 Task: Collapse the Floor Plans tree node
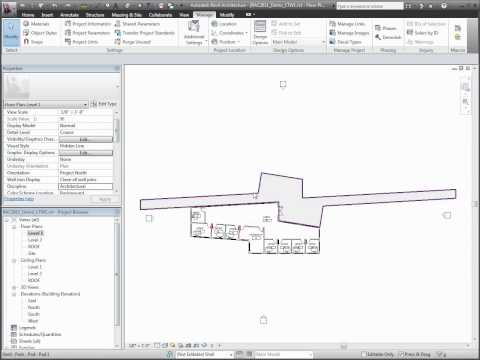(14, 227)
